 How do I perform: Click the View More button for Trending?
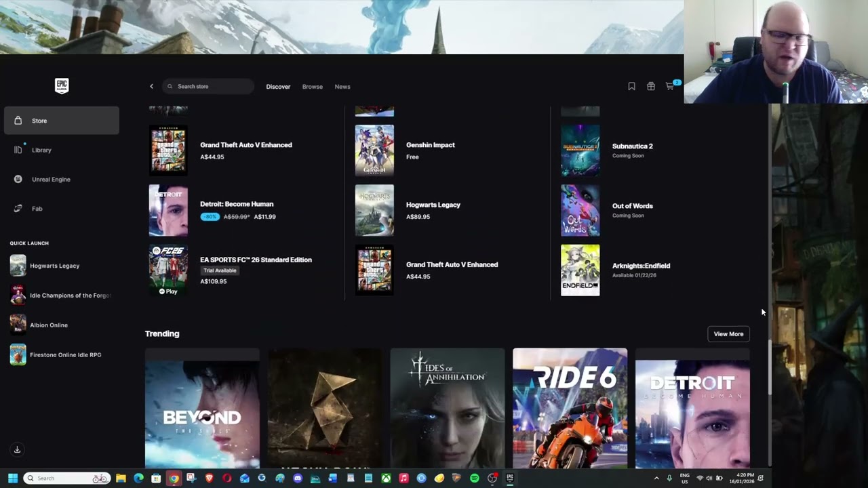click(728, 333)
